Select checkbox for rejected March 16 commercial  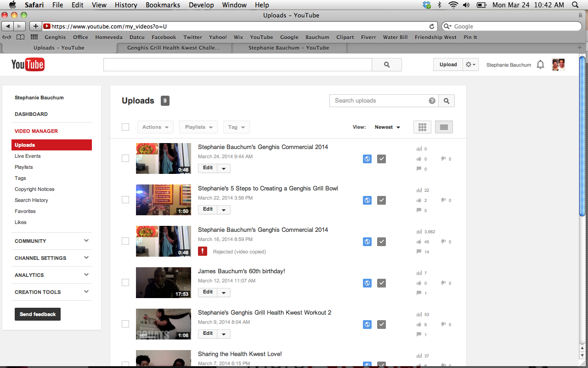[x=125, y=241]
